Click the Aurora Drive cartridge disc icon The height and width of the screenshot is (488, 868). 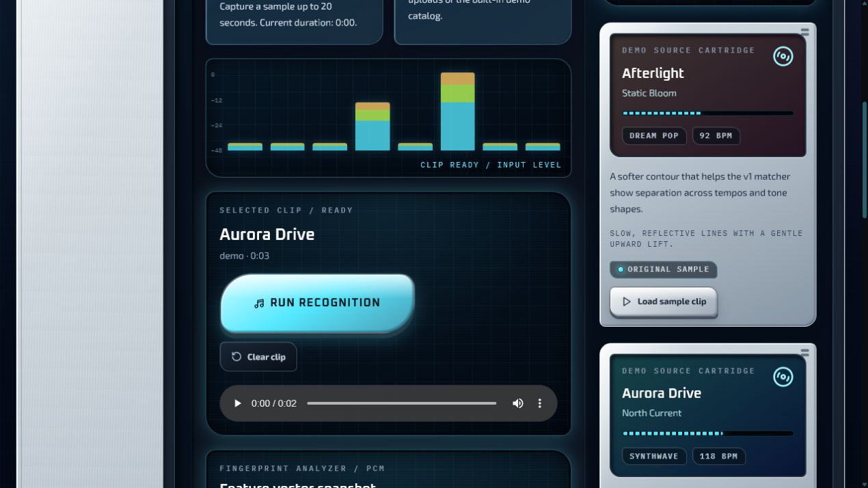(x=783, y=377)
